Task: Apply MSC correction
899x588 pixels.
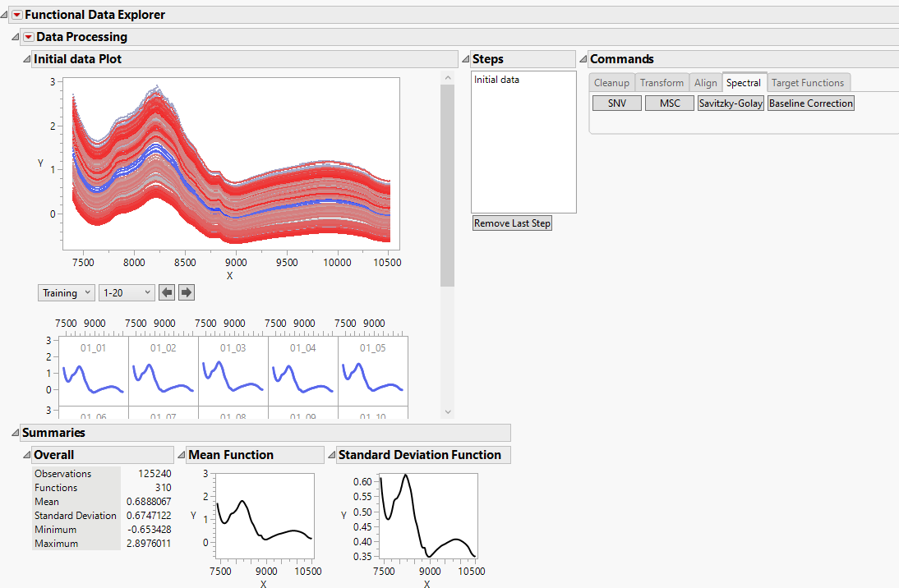Action: (669, 103)
